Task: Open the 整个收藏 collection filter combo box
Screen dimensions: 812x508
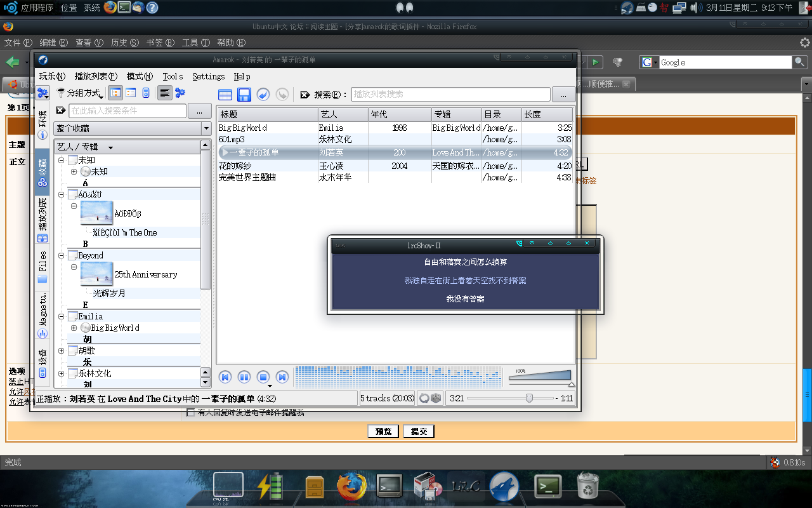Action: point(133,128)
